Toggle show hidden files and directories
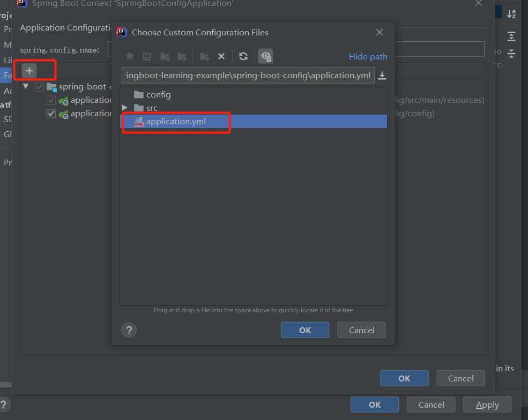Viewport: 528px width, 420px height. (x=266, y=56)
